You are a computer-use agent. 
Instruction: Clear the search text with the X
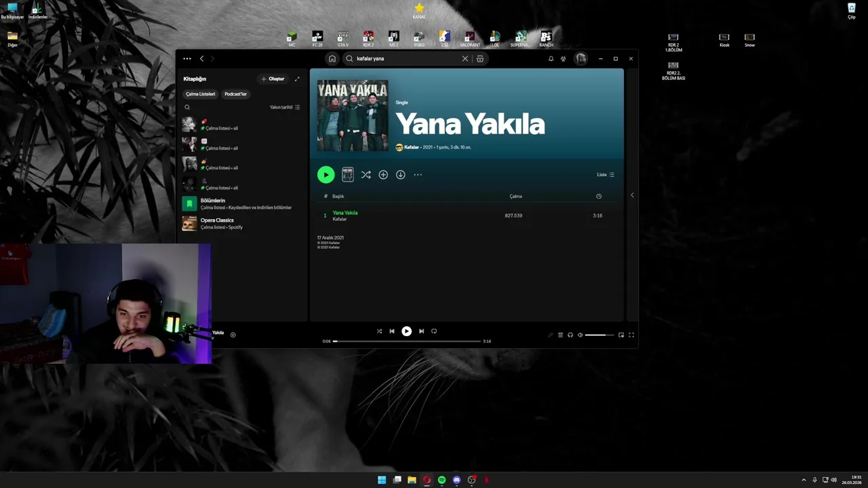pyautogui.click(x=465, y=58)
